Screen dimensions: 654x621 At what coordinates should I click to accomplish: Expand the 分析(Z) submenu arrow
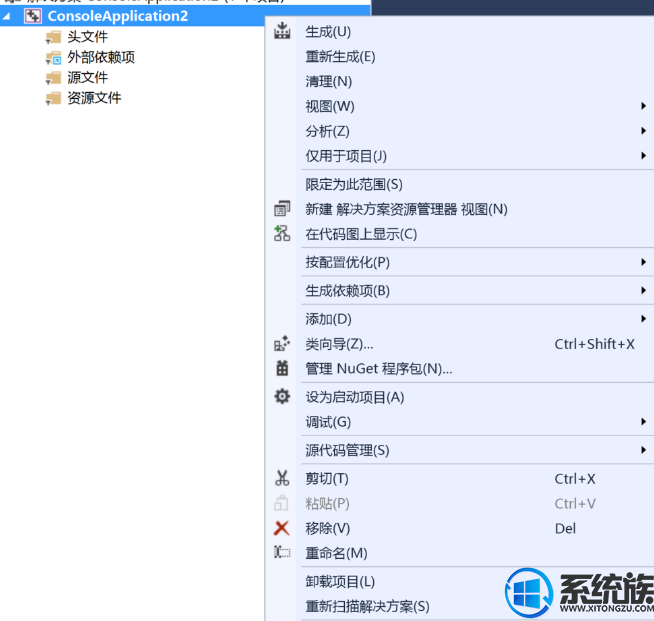tap(644, 131)
